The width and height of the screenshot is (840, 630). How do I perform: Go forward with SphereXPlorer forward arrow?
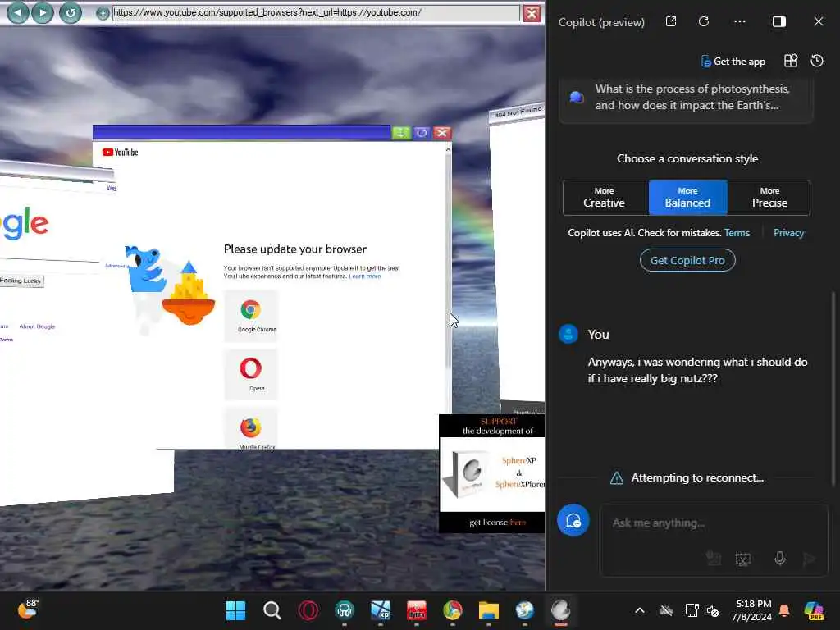click(43, 12)
